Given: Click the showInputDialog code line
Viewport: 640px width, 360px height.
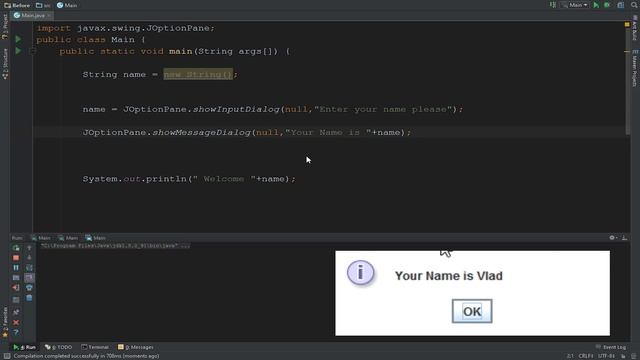Looking at the screenshot, I should click(x=273, y=109).
